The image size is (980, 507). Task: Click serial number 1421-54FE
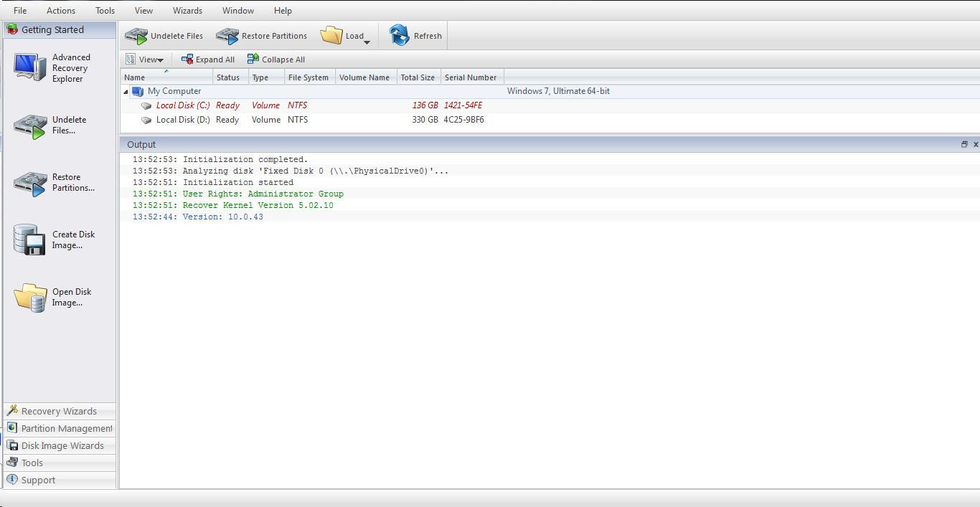(463, 105)
